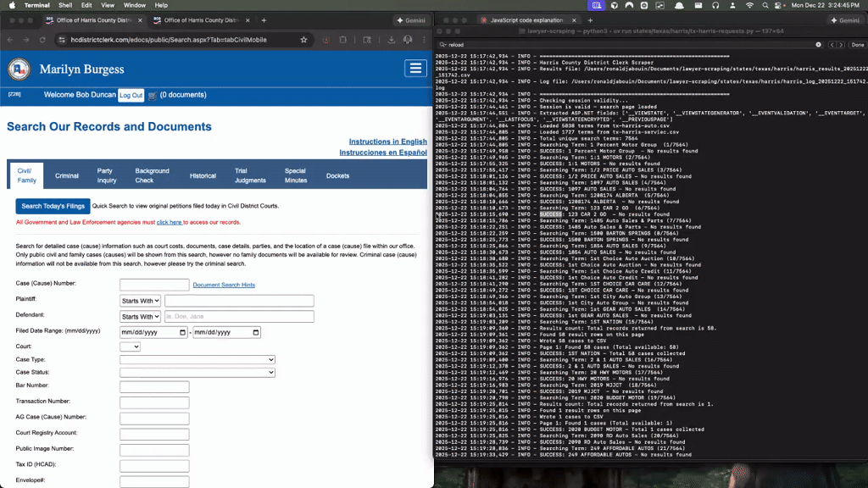
Task: Open the three-dot browser menu
Action: click(x=424, y=39)
